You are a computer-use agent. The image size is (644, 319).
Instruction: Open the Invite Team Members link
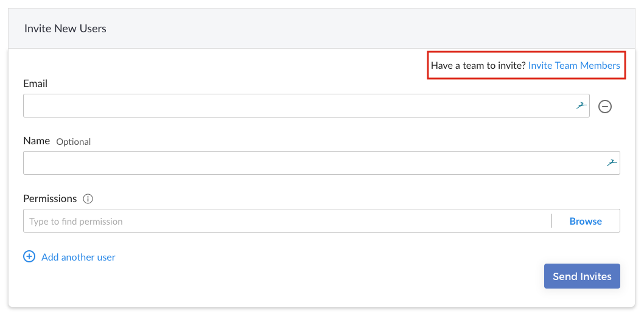coord(574,65)
